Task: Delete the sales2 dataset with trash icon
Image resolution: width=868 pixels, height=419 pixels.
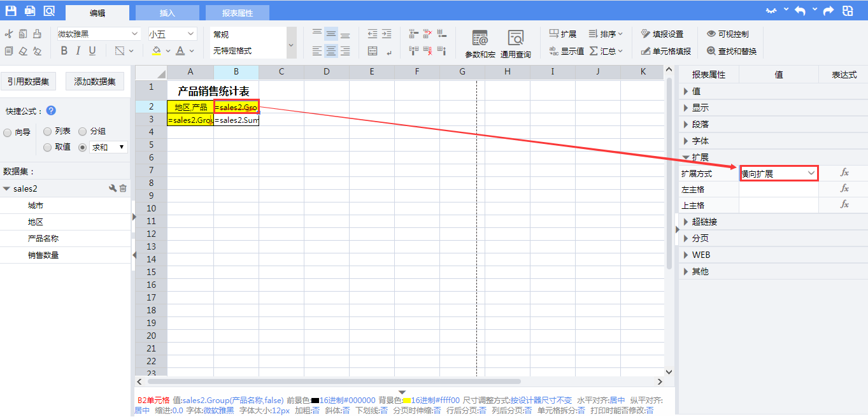Action: [x=124, y=188]
